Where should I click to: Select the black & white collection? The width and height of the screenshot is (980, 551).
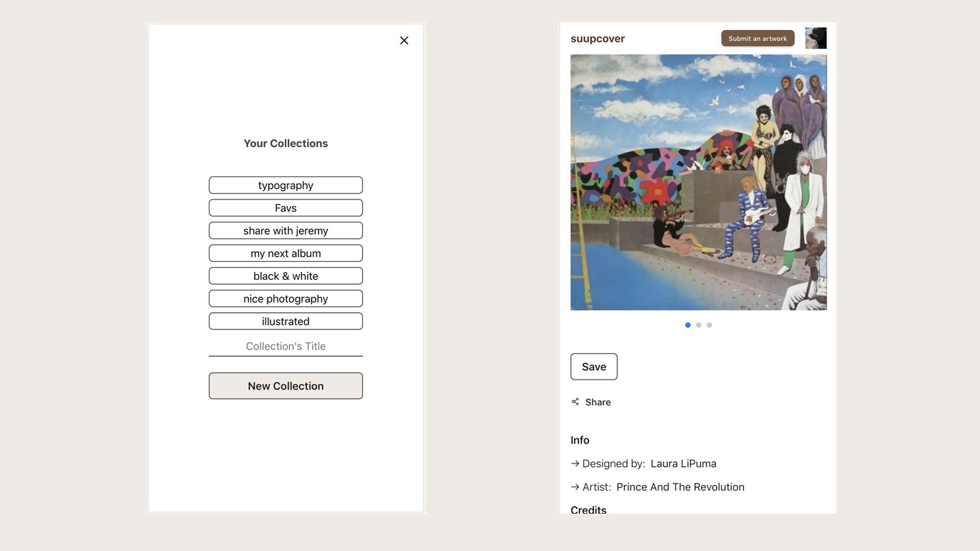coord(286,276)
